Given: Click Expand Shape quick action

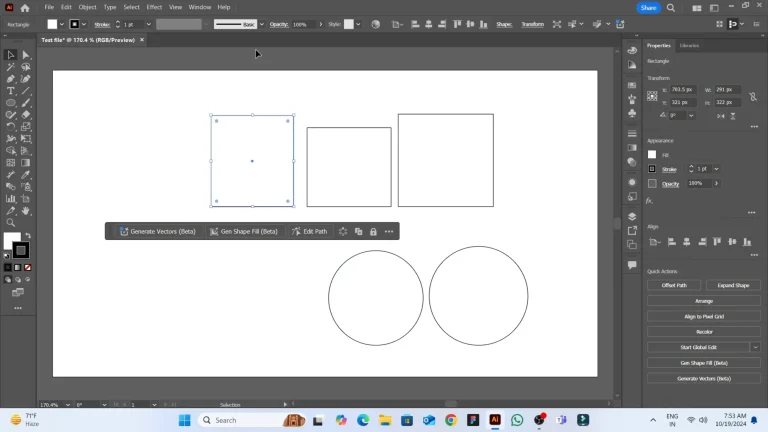Looking at the screenshot, I should [x=733, y=285].
